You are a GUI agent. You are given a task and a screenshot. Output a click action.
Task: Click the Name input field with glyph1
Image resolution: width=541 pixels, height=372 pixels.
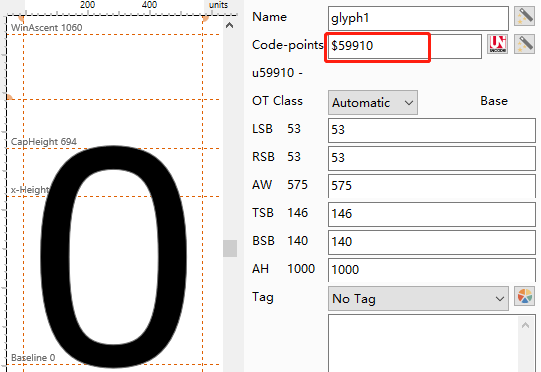(x=418, y=18)
